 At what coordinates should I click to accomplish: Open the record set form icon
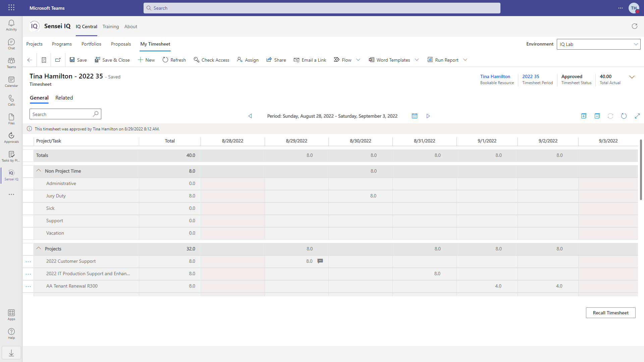[x=44, y=60]
